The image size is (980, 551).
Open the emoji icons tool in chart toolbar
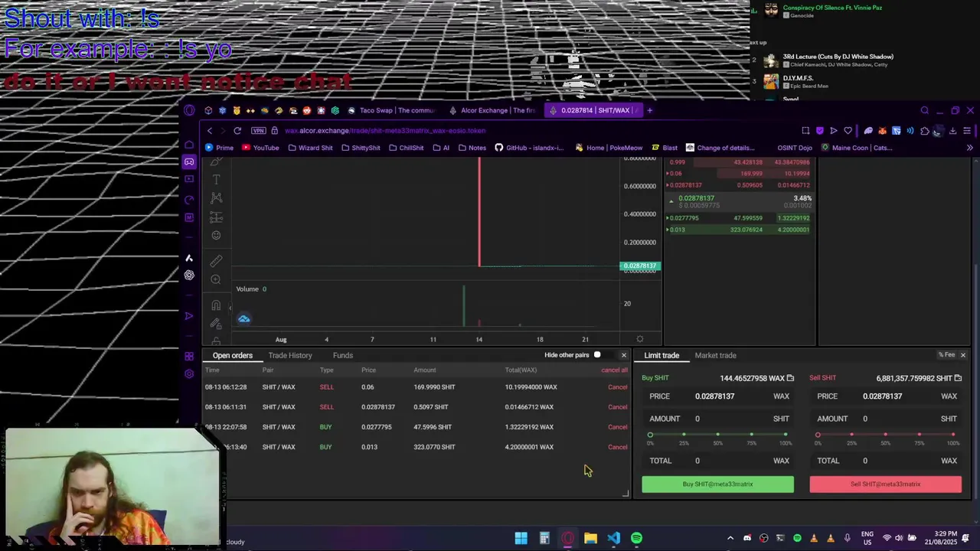[216, 236]
